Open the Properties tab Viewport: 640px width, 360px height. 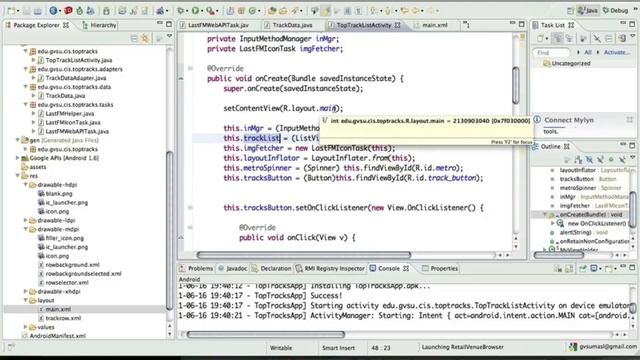click(x=440, y=268)
